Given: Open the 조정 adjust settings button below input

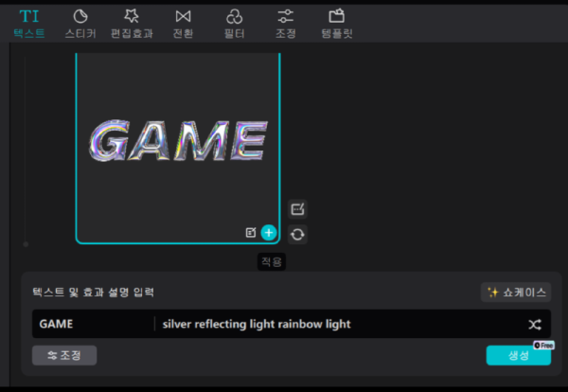Looking at the screenshot, I should 64,355.
